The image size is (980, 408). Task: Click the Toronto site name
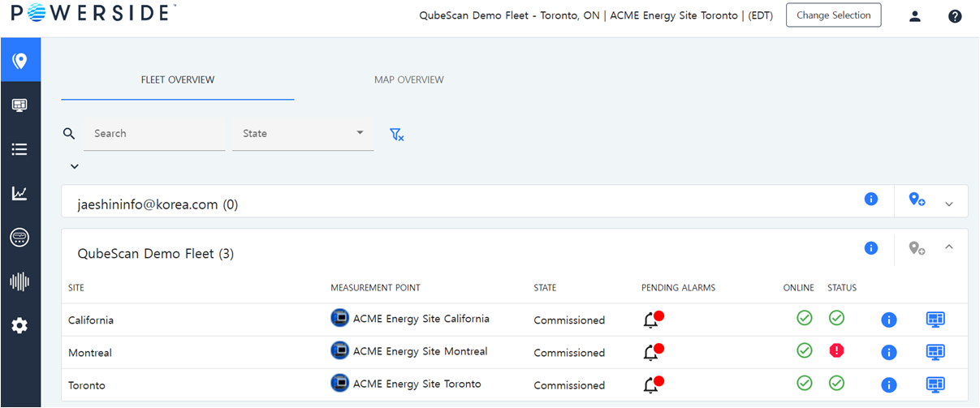(x=87, y=385)
